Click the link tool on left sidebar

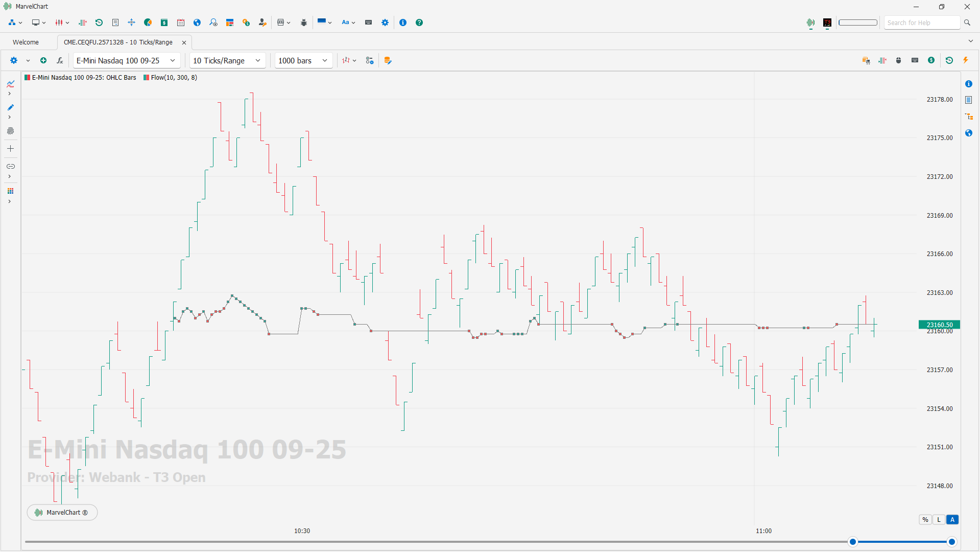coord(11,167)
